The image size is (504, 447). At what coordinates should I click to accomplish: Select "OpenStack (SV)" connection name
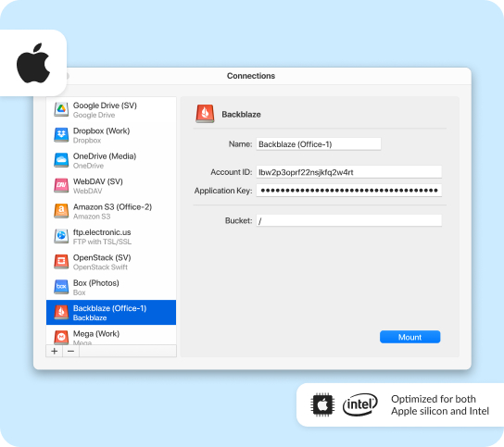[102, 257]
